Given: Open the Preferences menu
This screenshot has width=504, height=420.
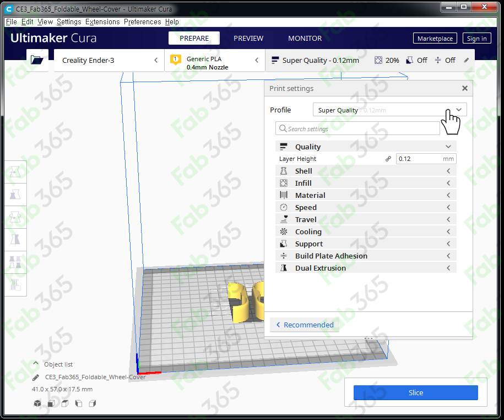Looking at the screenshot, I should tap(143, 22).
